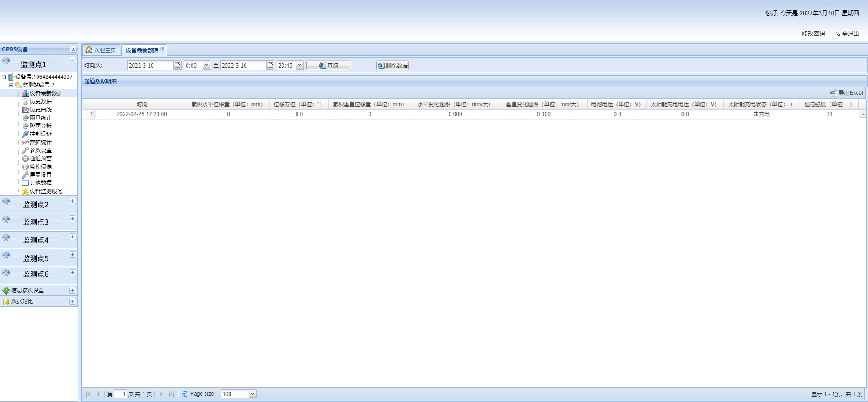The image size is (868, 402).
Task: Click 安全退出 logout link
Action: click(847, 34)
